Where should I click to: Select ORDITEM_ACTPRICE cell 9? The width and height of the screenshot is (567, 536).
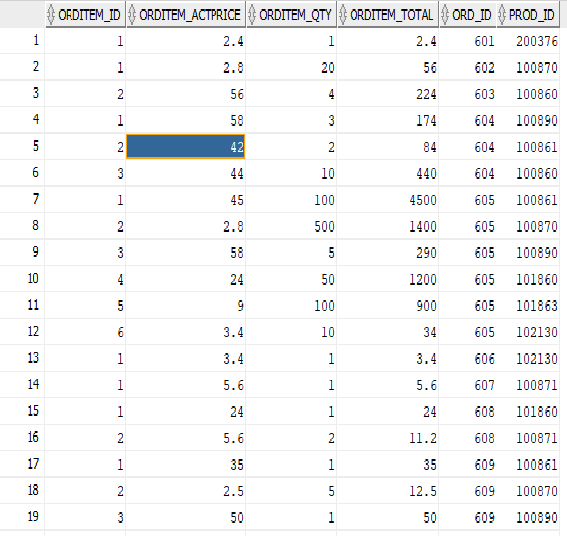click(186, 305)
